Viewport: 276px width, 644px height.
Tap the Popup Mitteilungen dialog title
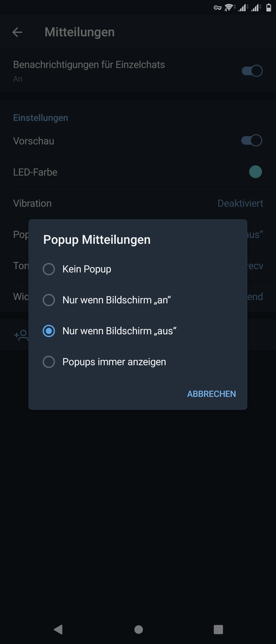[x=97, y=240]
